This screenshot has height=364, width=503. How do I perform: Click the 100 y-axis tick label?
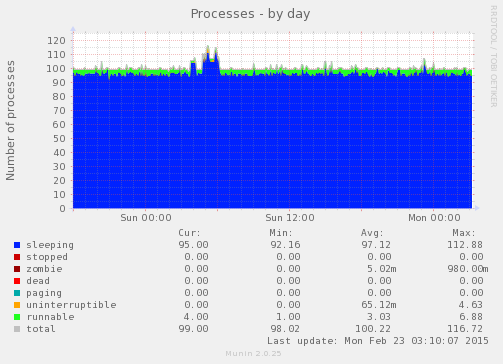point(56,69)
